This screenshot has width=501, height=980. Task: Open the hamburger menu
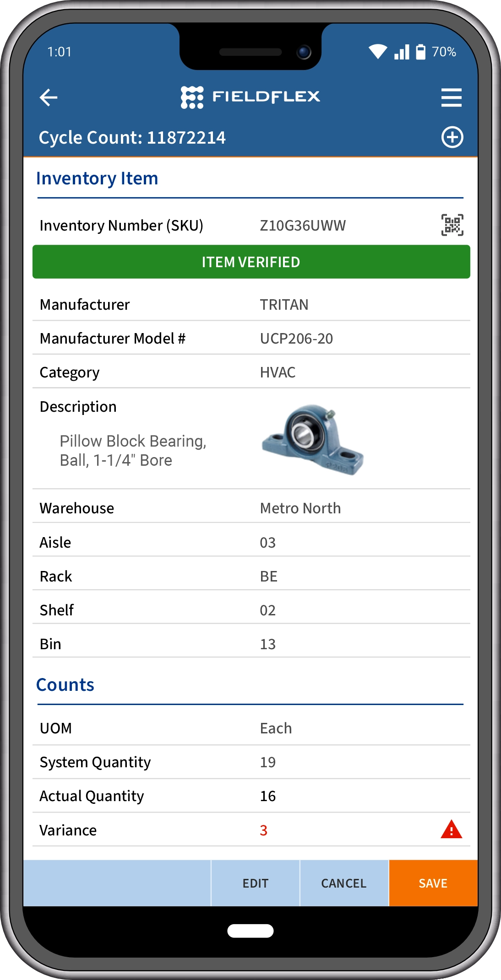coord(451,97)
